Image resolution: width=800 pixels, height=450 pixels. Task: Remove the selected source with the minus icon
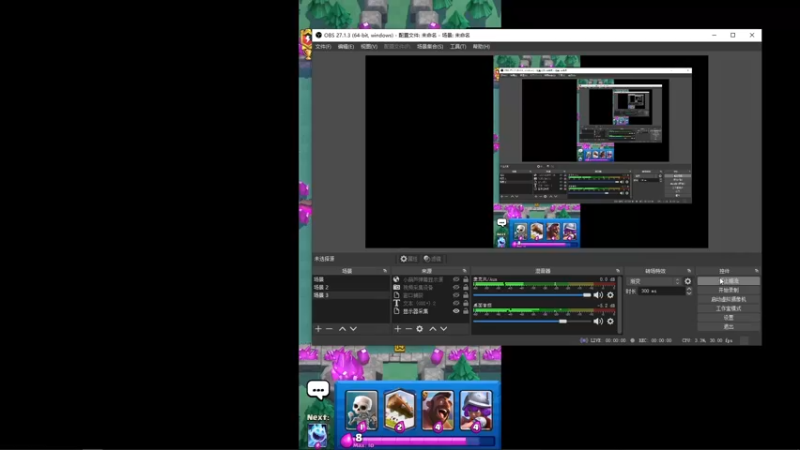point(409,329)
